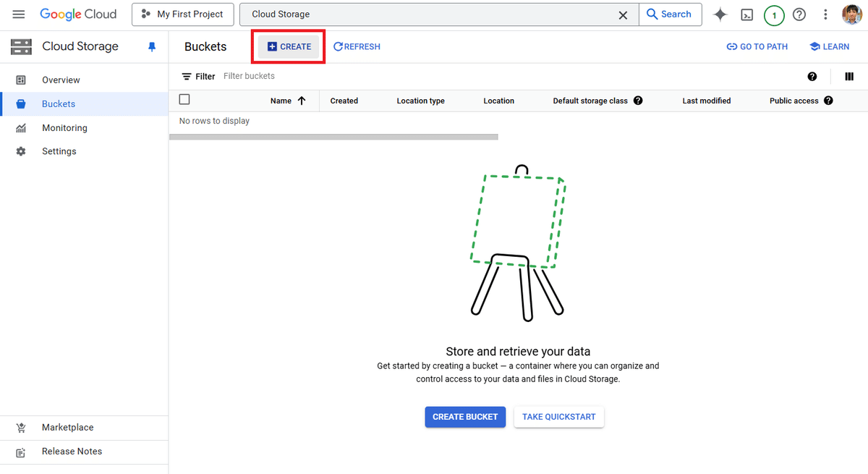Open the user account avatar
Viewport: 868px width, 474px height.
[852, 14]
